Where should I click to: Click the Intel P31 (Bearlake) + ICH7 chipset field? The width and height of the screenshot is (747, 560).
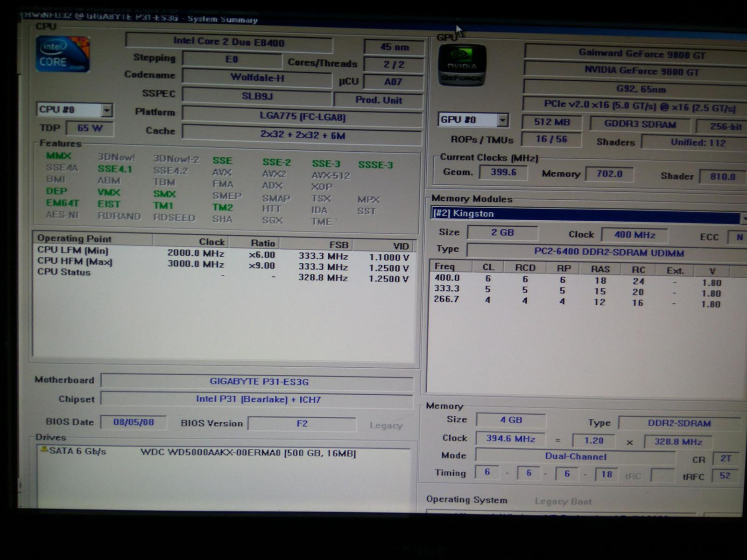[258, 399]
